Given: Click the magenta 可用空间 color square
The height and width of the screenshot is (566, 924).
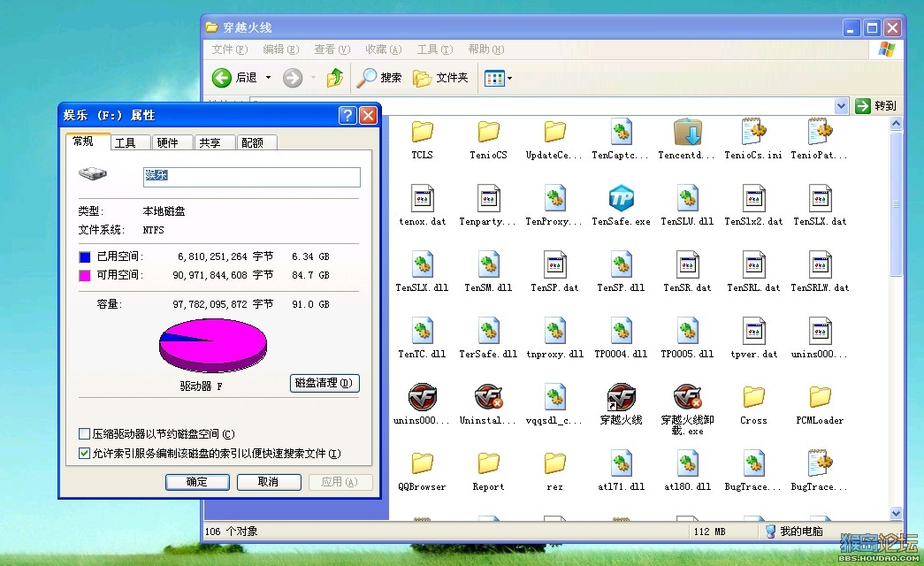Looking at the screenshot, I should (85, 275).
